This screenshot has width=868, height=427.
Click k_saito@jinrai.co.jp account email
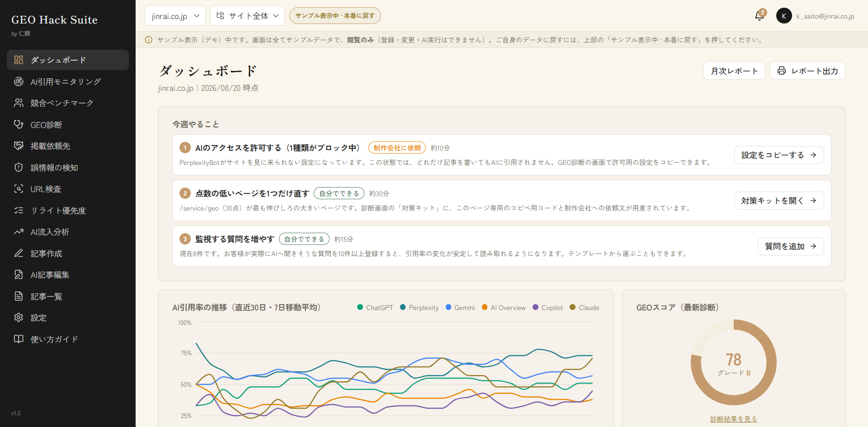pyautogui.click(x=826, y=16)
